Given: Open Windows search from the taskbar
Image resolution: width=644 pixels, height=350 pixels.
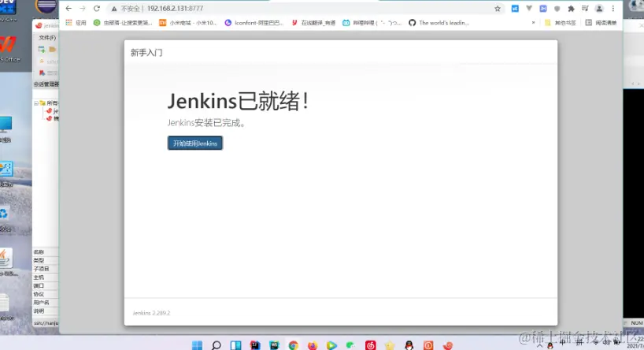Looking at the screenshot, I should tap(216, 344).
